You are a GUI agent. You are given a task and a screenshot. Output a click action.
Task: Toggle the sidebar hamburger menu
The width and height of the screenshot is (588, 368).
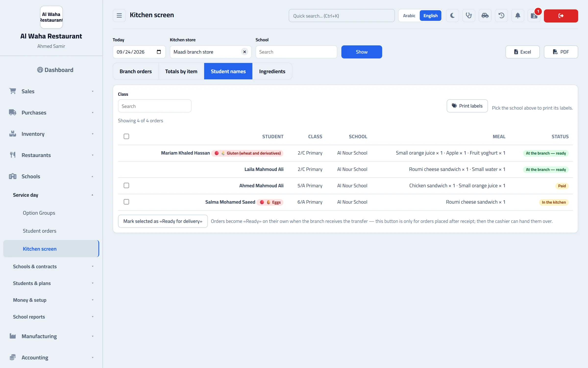click(119, 16)
